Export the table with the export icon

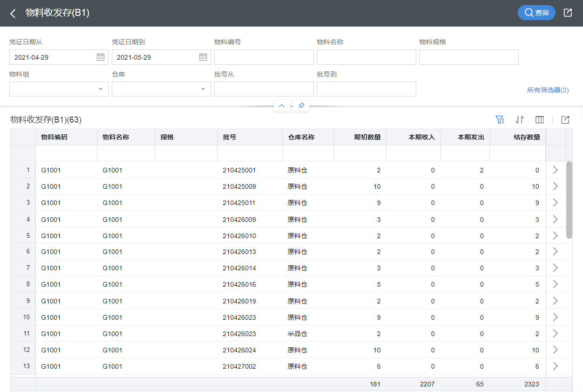tap(565, 120)
